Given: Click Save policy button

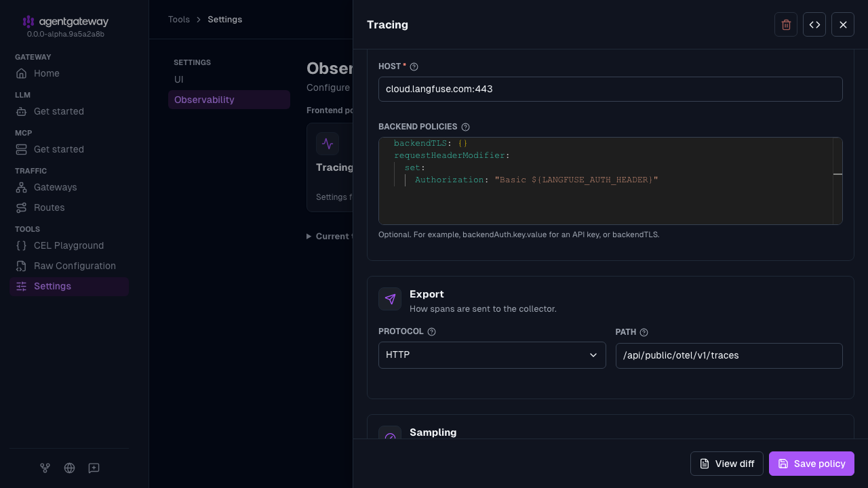Looking at the screenshot, I should [812, 464].
